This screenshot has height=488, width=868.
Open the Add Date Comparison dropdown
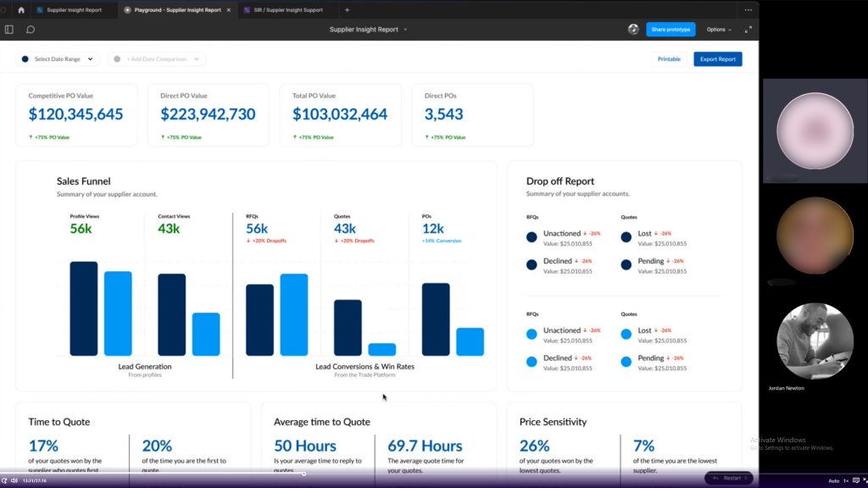tap(158, 59)
